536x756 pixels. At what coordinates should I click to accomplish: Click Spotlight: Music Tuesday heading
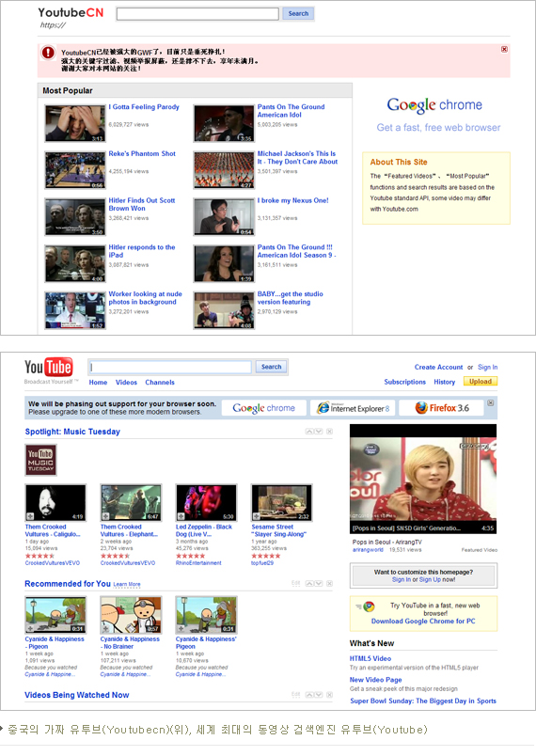coord(72,432)
